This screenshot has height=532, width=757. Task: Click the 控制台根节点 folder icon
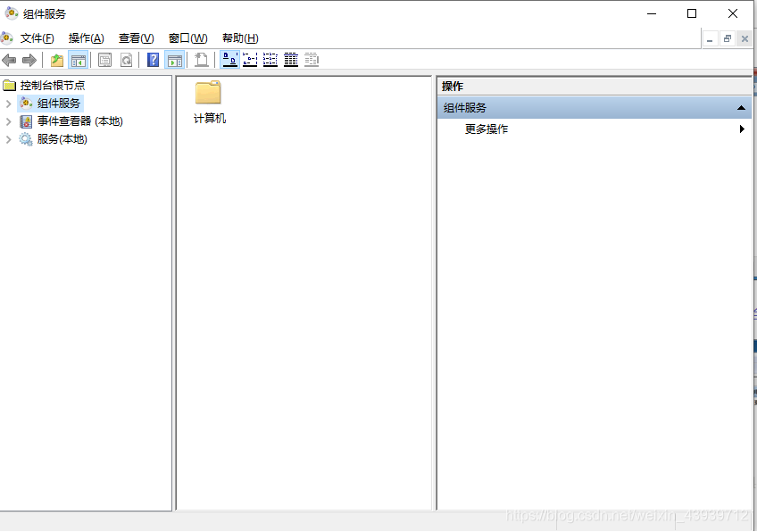pos(10,86)
